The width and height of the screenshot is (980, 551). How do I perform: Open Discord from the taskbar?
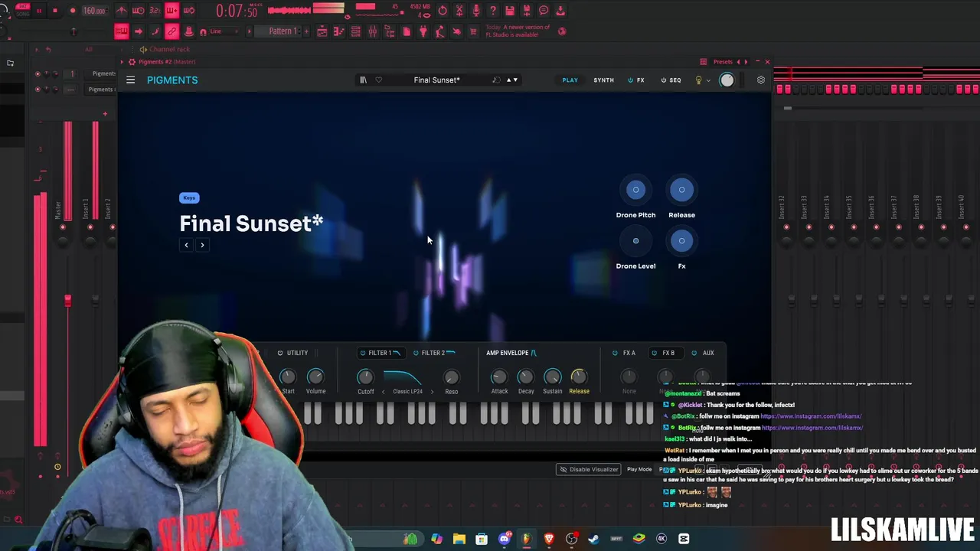(x=505, y=539)
